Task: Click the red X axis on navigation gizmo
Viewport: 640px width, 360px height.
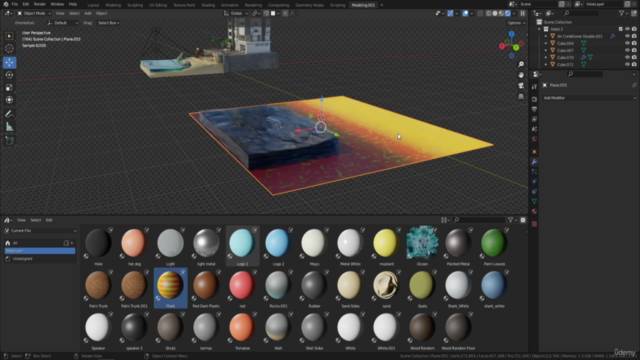Action: coord(502,46)
